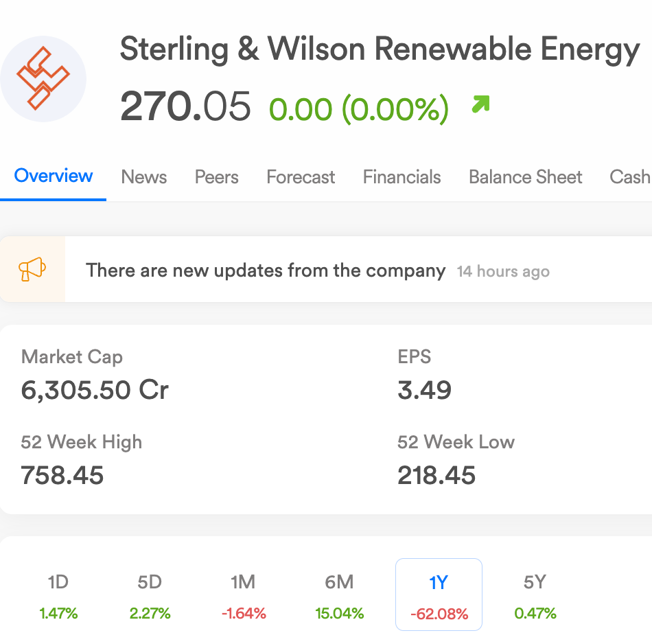Switch to the 5Y time range

coord(535,595)
